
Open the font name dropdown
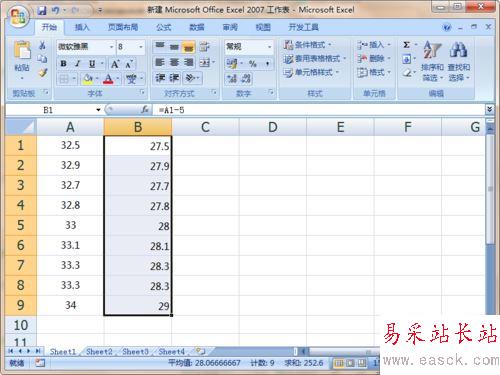(112, 47)
